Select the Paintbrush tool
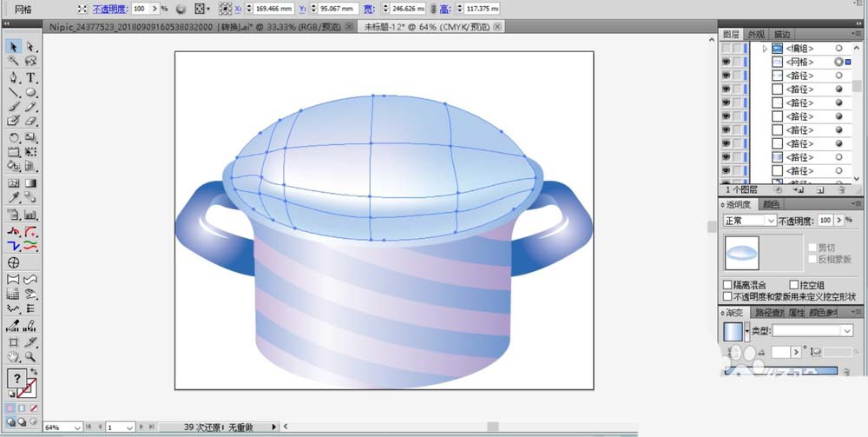This screenshot has height=437, width=868. [x=14, y=106]
